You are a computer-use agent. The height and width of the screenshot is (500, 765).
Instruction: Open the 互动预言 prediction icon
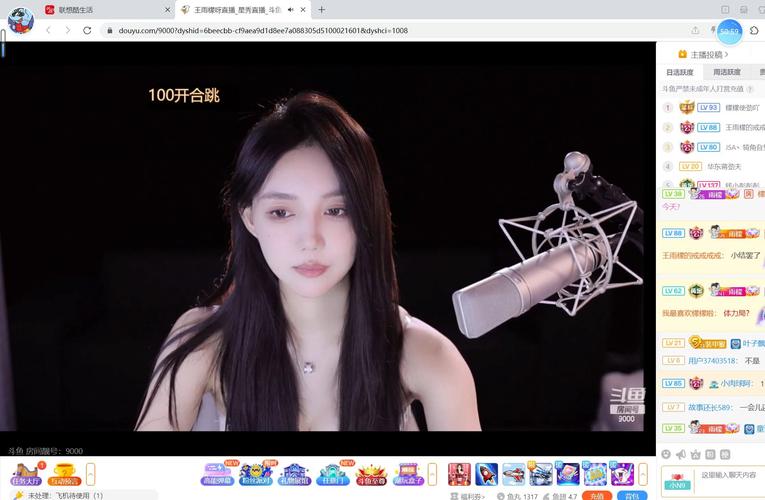coord(65,473)
